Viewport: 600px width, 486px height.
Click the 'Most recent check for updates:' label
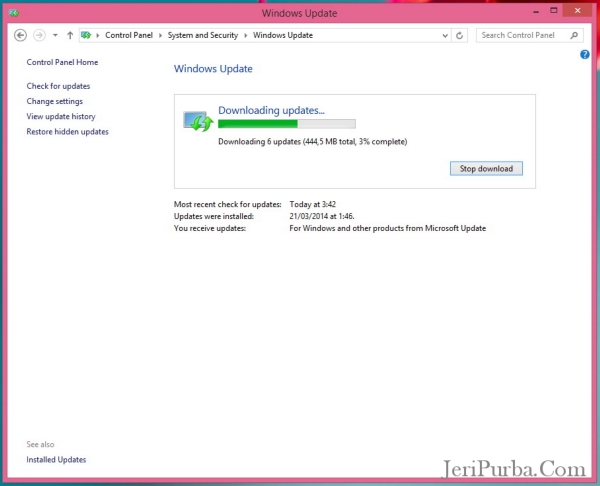228,204
